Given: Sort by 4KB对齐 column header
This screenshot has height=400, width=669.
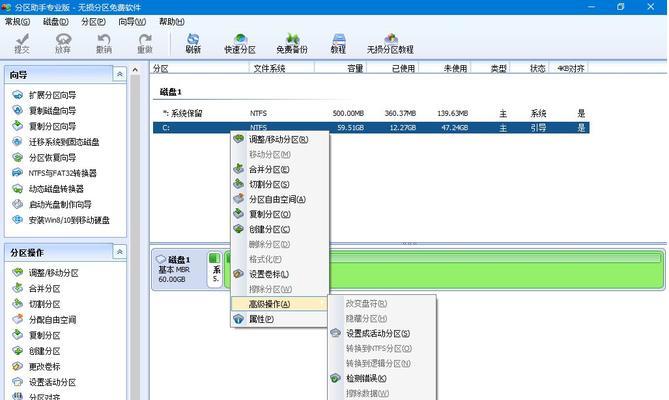Looking at the screenshot, I should tap(569, 68).
